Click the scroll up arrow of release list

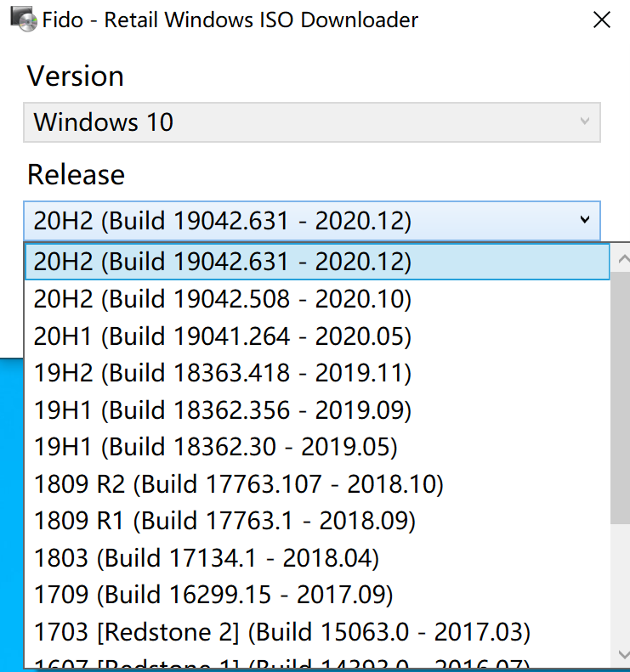tap(621, 258)
